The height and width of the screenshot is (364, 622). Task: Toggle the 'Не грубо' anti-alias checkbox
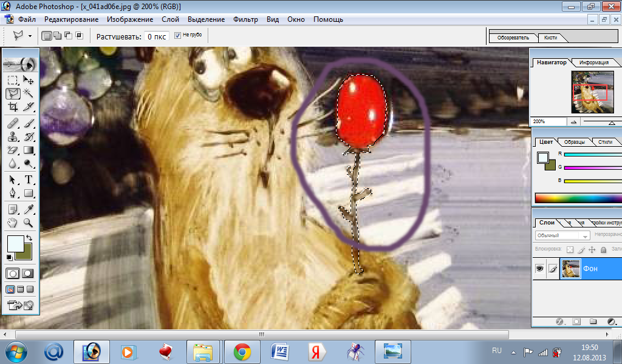[x=178, y=35]
